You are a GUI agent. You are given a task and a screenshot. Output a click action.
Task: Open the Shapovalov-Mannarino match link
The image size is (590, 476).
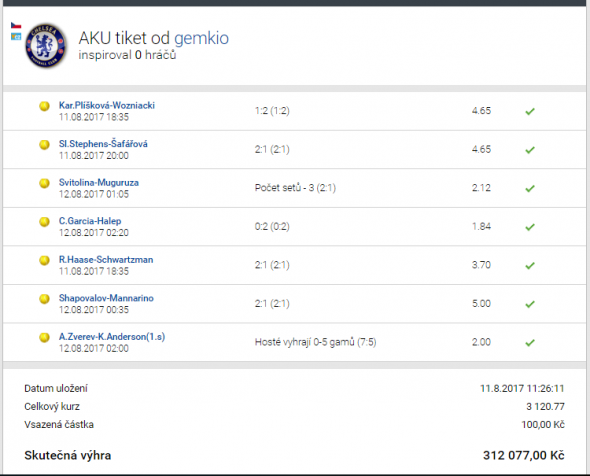pyautogui.click(x=106, y=298)
